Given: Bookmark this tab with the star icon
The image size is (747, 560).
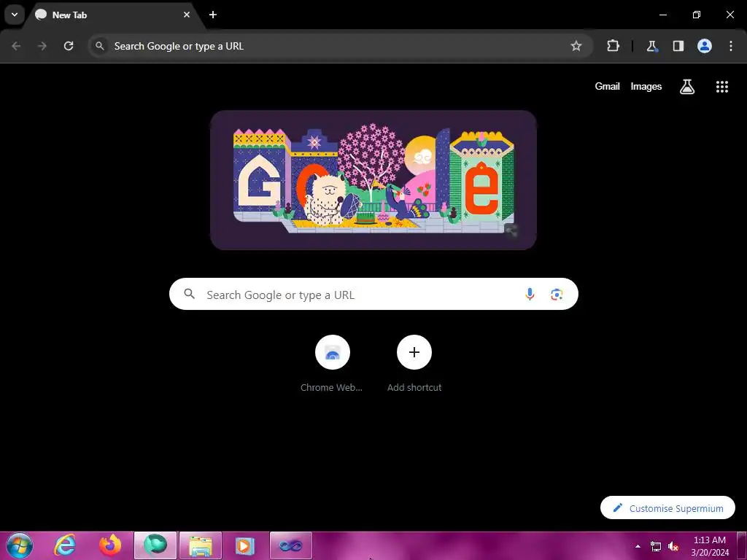Looking at the screenshot, I should tap(576, 46).
